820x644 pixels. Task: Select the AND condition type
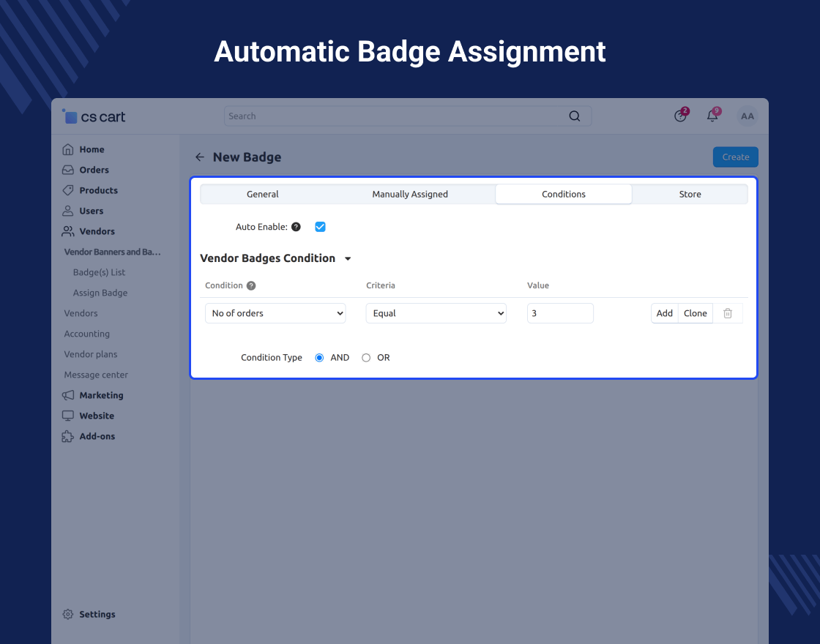click(319, 358)
